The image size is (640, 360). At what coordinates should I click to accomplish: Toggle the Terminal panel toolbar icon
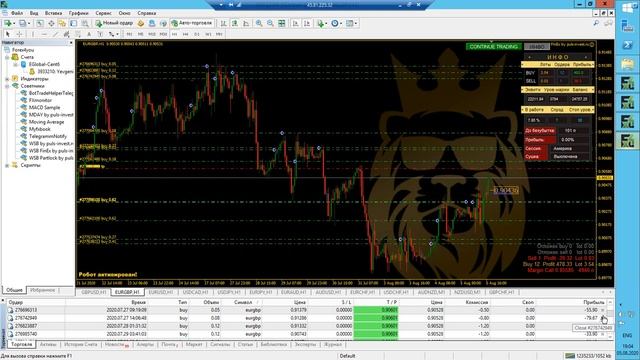[73, 24]
